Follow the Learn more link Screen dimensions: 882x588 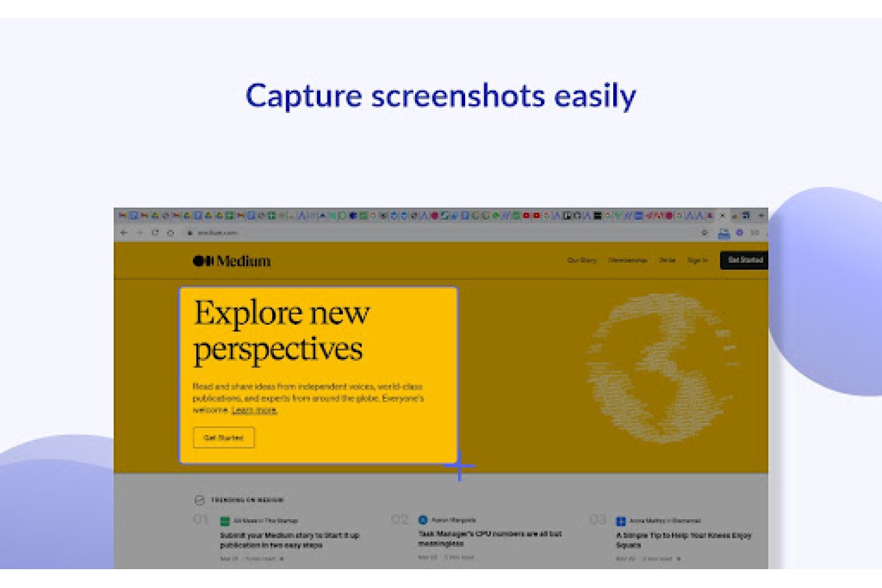[254, 410]
